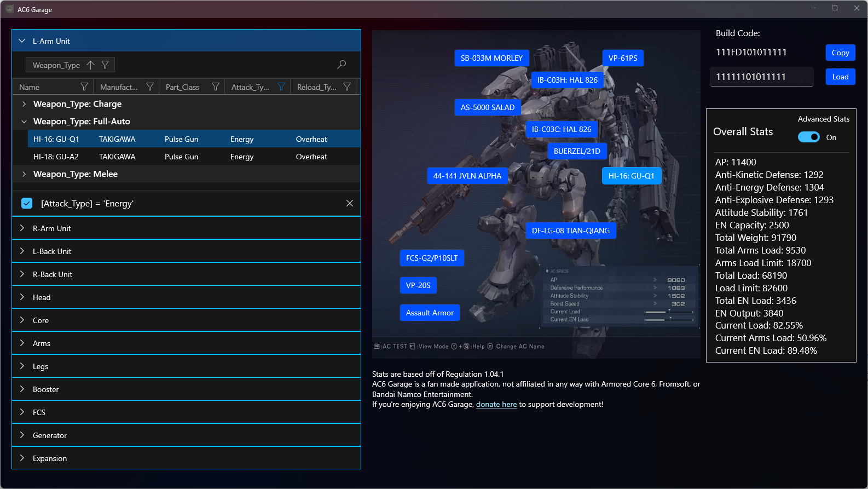The height and width of the screenshot is (489, 868).
Task: Remove the Attack_Type Energy filter
Action: click(350, 203)
